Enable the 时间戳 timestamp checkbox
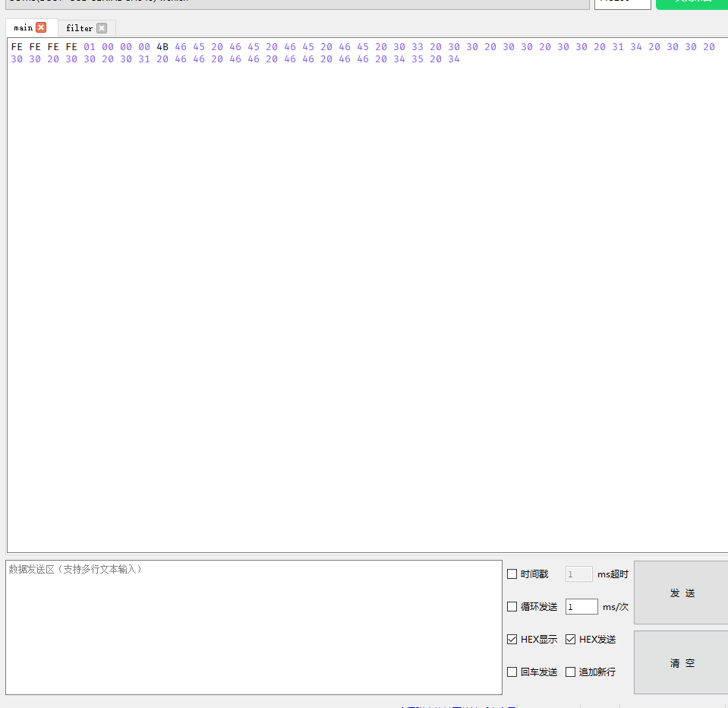The width and height of the screenshot is (728, 708). click(512, 574)
